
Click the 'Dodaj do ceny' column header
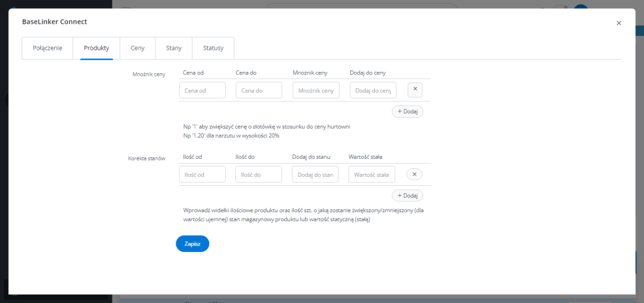367,73
